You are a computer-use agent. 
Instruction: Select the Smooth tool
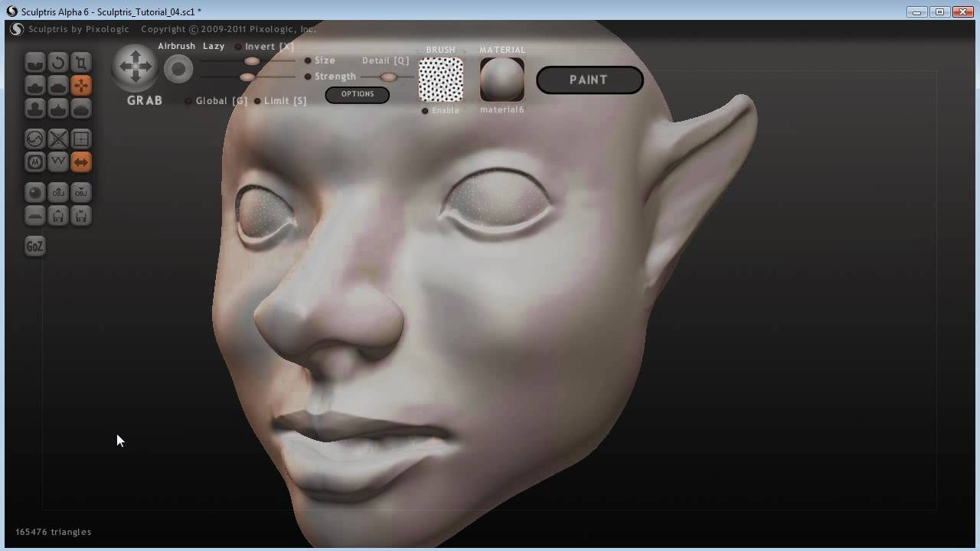coord(81,108)
